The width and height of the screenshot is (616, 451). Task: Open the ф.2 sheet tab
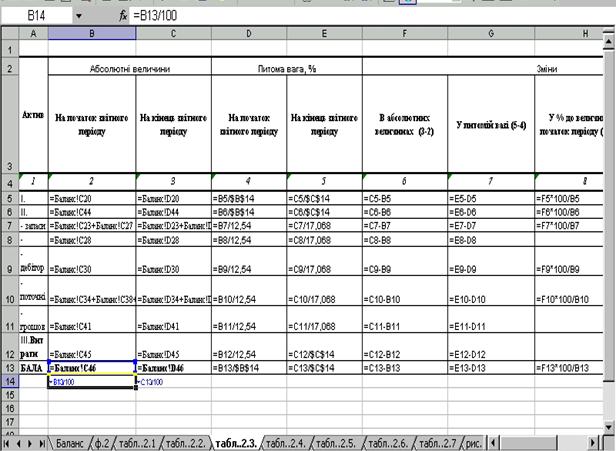(103, 442)
